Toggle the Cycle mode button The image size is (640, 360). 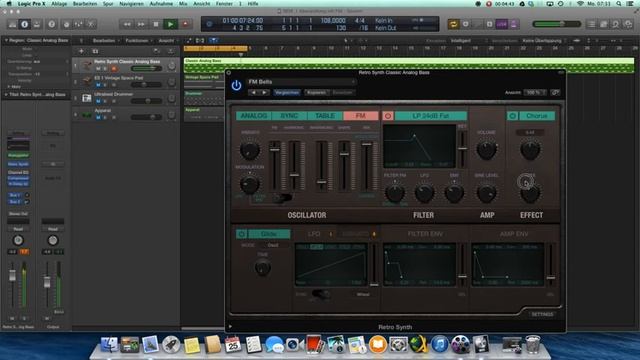[x=453, y=24]
